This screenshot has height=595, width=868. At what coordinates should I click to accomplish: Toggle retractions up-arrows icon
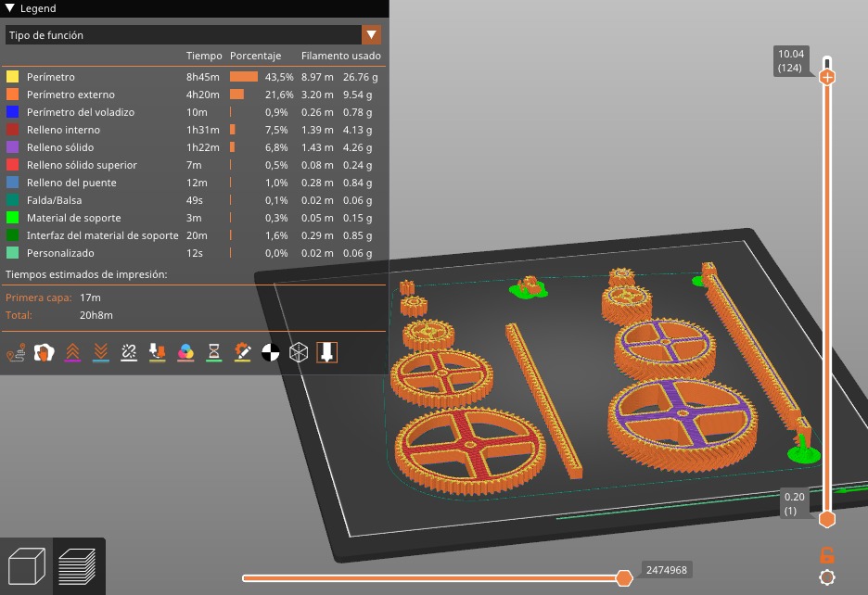(x=72, y=352)
